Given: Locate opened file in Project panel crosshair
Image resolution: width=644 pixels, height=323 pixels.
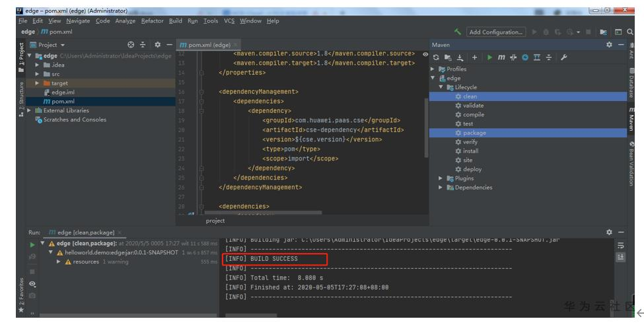Looking at the screenshot, I should [x=131, y=44].
